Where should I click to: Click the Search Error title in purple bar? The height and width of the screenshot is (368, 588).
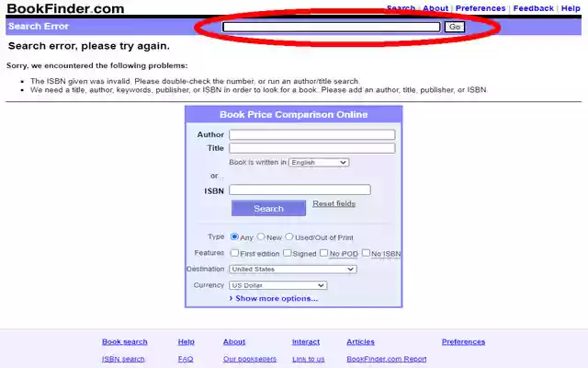(39, 27)
